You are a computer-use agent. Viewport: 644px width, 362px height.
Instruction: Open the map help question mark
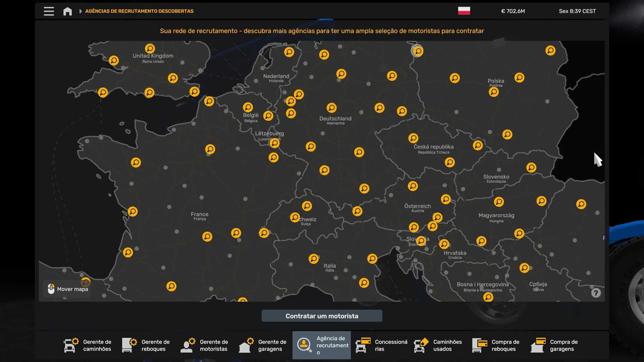click(596, 293)
